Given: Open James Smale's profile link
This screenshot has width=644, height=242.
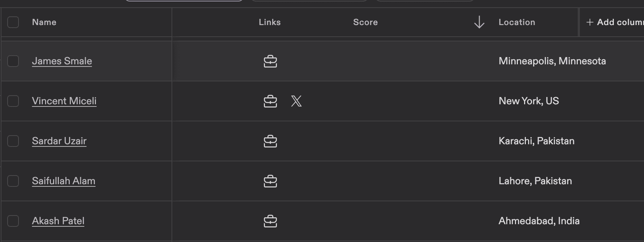Looking at the screenshot, I should coord(62,61).
